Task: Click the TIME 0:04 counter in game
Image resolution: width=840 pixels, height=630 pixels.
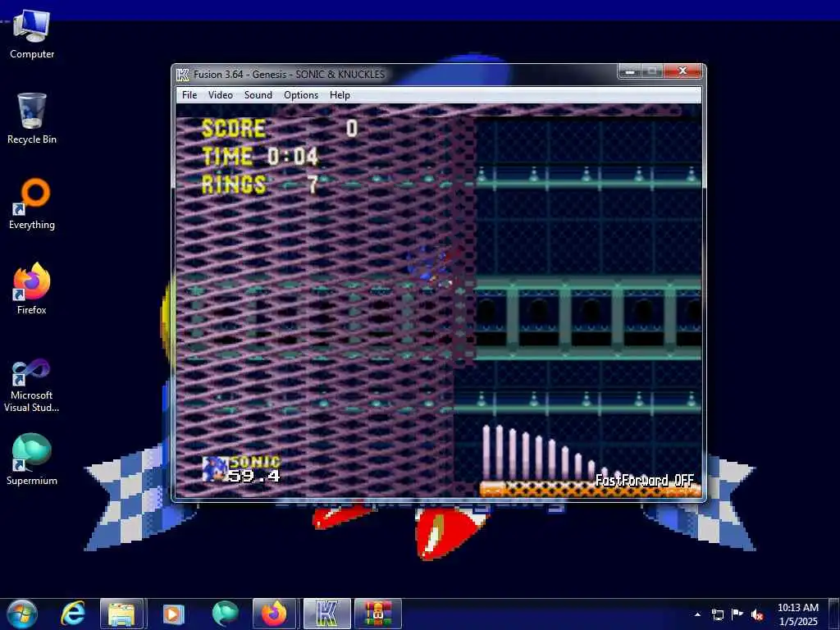Action: point(260,157)
